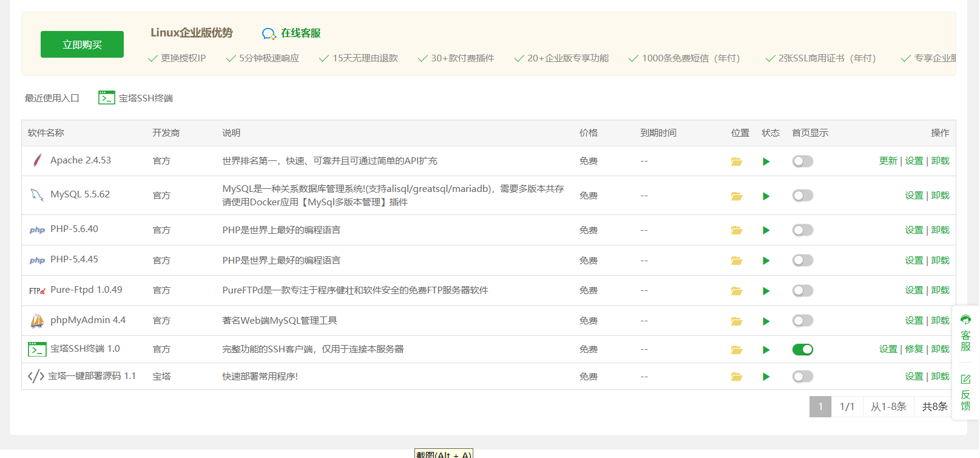Enable homepage display for MySQL 5.5.62

802,196
